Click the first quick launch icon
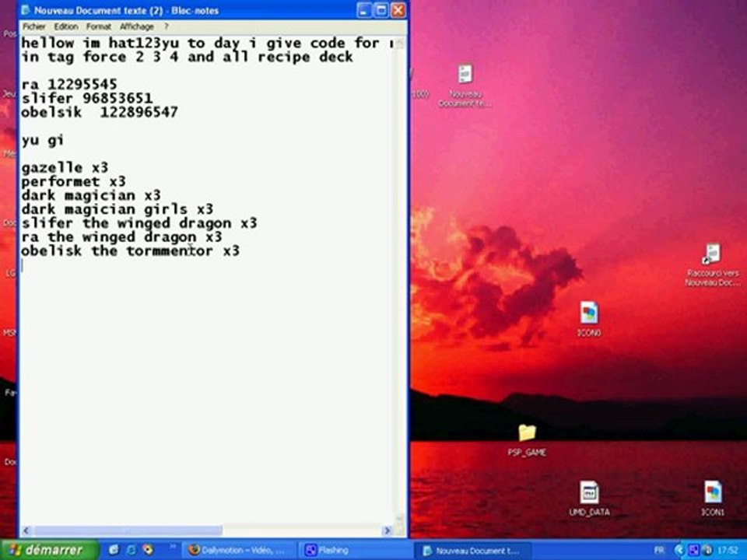Screen dimensions: 747x560 114,550
